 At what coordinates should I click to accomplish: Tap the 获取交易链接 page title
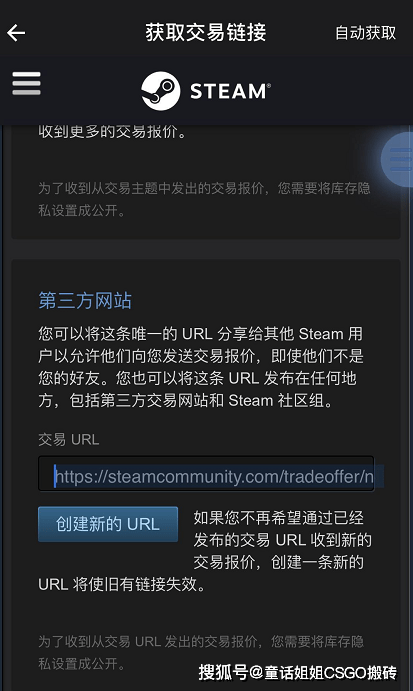coord(206,33)
